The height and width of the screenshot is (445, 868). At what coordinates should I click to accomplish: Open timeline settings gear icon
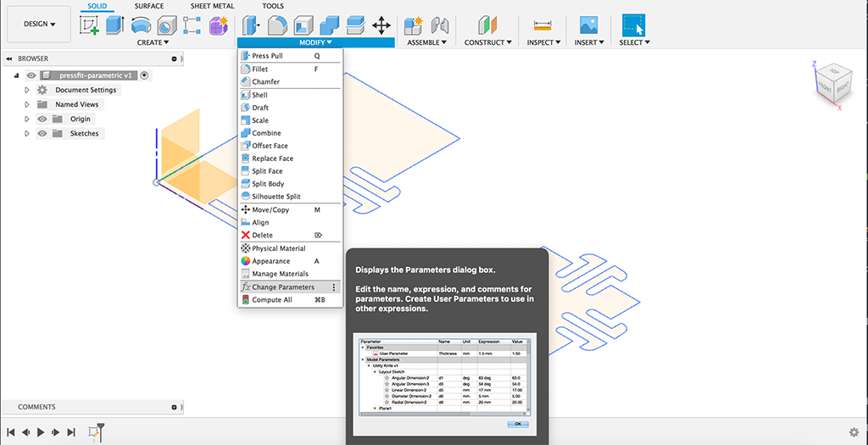click(x=854, y=432)
